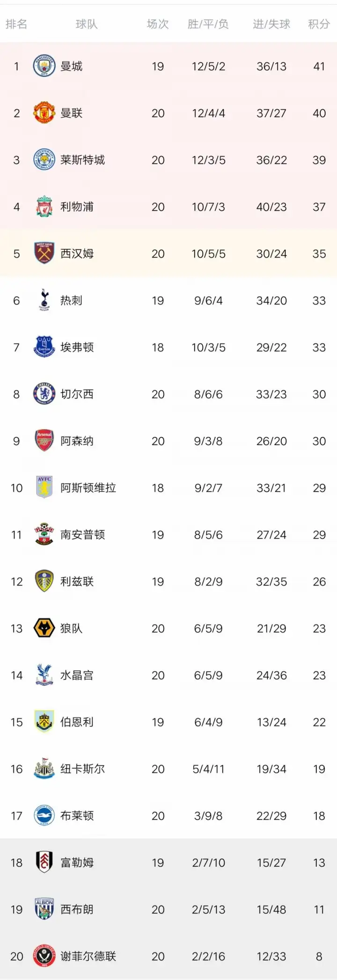Select the 进/失球 column header

(x=271, y=24)
